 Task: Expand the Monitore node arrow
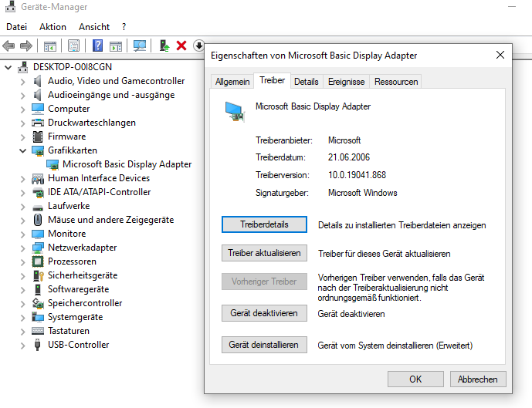22,234
